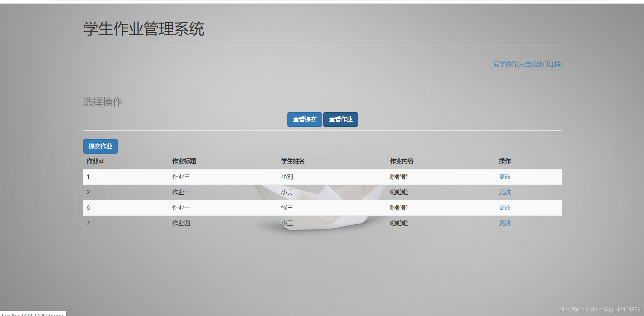Select the 作业标题 column header
Image resolution: width=644 pixels, height=316 pixels.
coord(184,161)
